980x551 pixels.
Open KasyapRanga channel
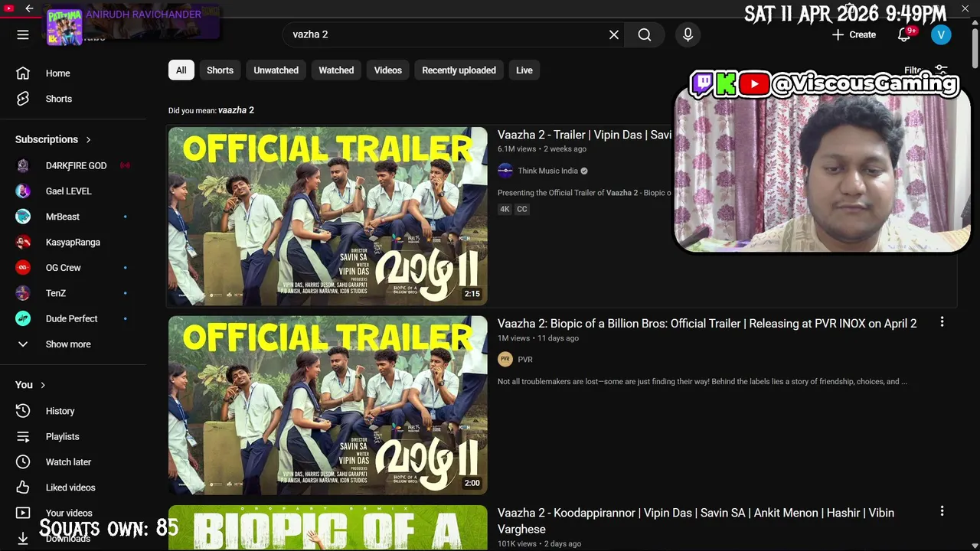[73, 242]
